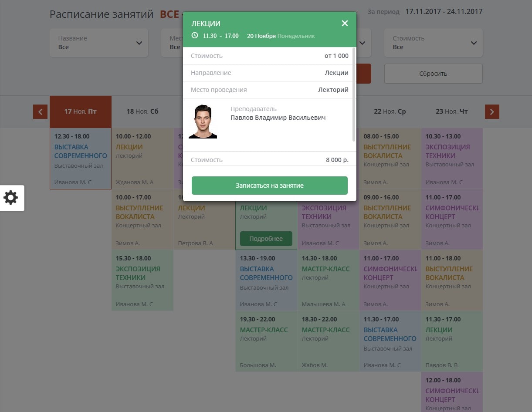The height and width of the screenshot is (412, 532).
Task: Select the 23 Ноя, Чт day tab
Action: pos(452,111)
